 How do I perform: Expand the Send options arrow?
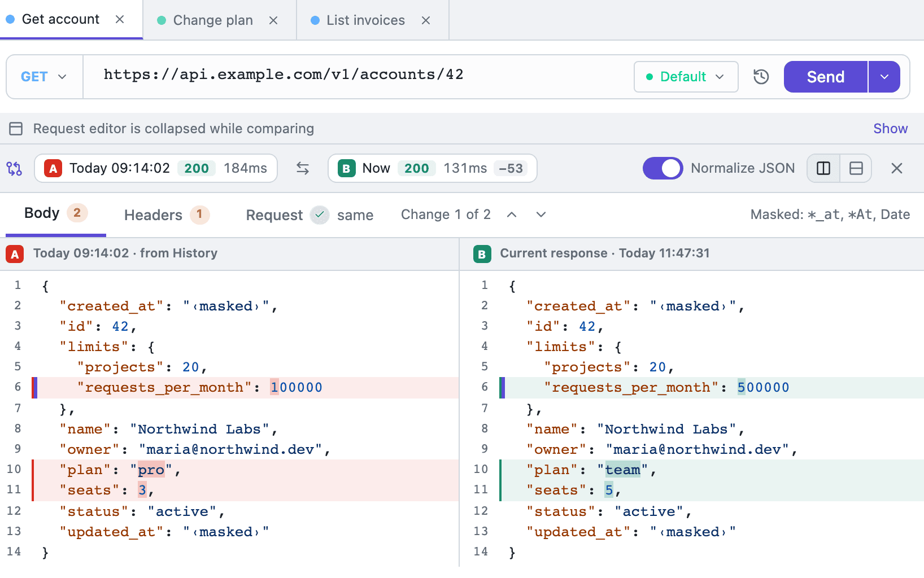pos(884,77)
